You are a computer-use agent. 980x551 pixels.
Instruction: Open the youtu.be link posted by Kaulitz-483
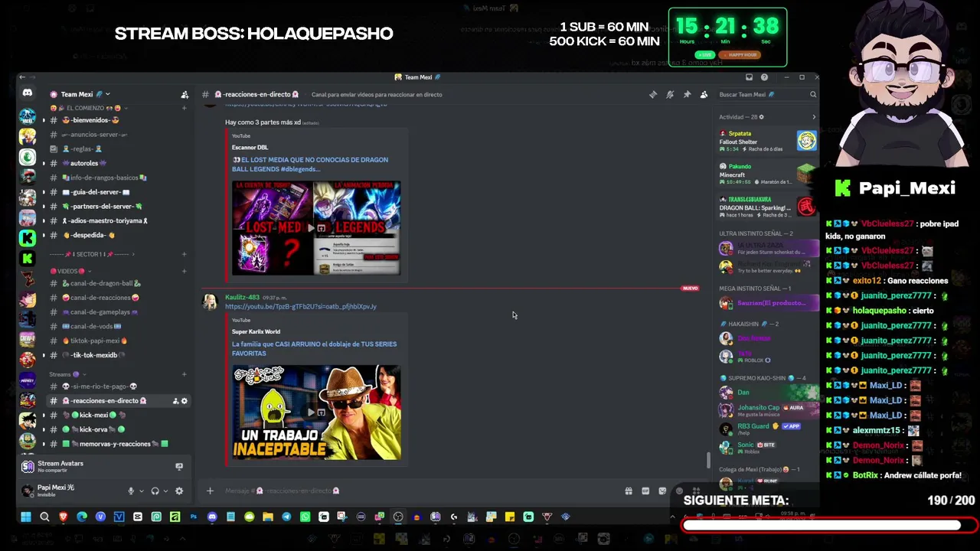pyautogui.click(x=301, y=307)
